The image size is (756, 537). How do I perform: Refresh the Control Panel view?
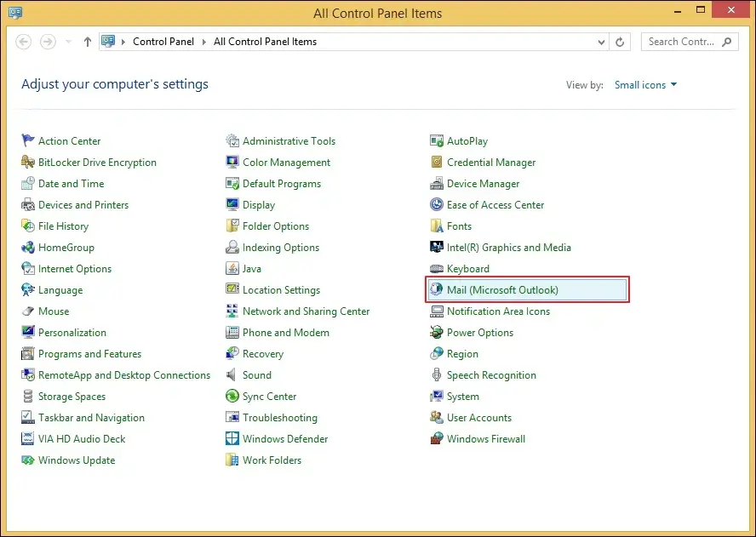click(621, 42)
